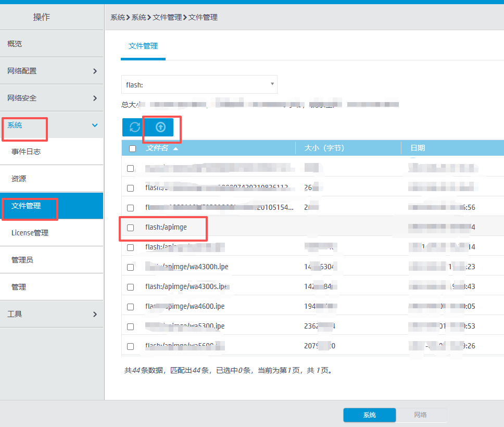Screen dimensions: 504x427
Task: Click file name ending wa4600.ipe
Action: tap(185, 306)
